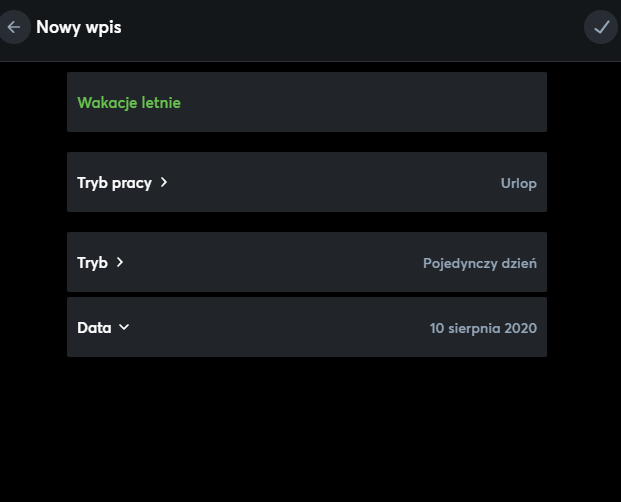Expand the Data setting label

click(x=94, y=327)
